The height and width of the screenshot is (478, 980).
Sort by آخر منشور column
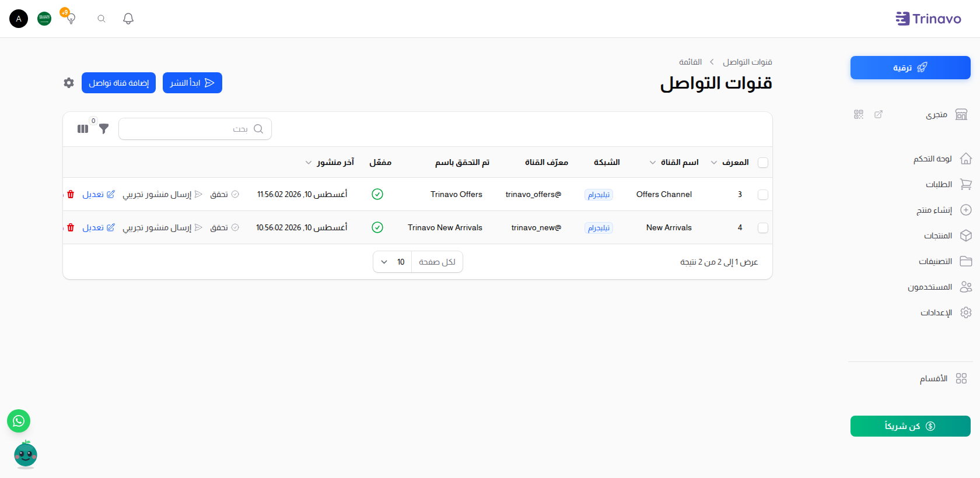pyautogui.click(x=330, y=162)
